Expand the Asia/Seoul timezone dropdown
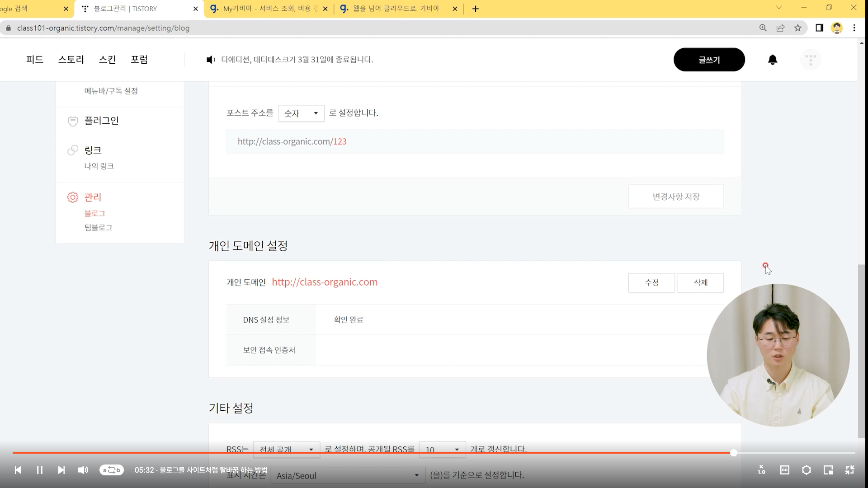This screenshot has height=488, width=868. [x=348, y=475]
